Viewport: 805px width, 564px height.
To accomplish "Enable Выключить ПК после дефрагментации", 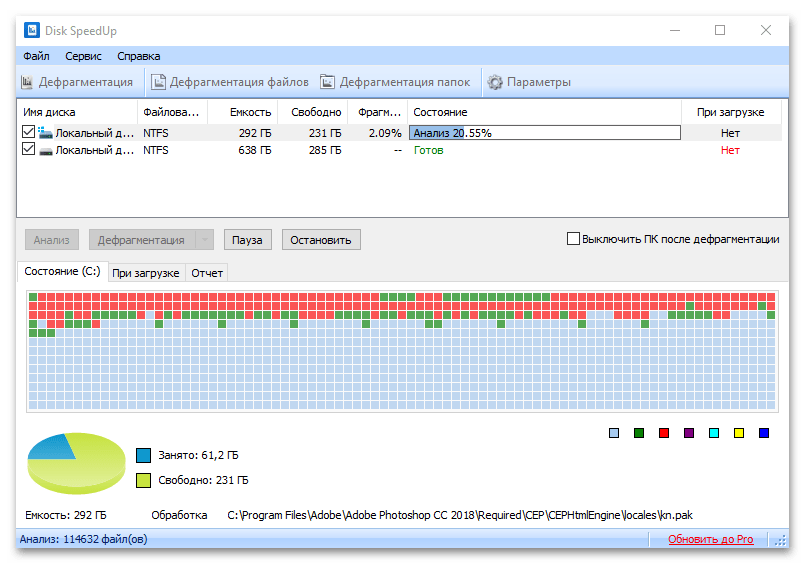I will point(573,239).
